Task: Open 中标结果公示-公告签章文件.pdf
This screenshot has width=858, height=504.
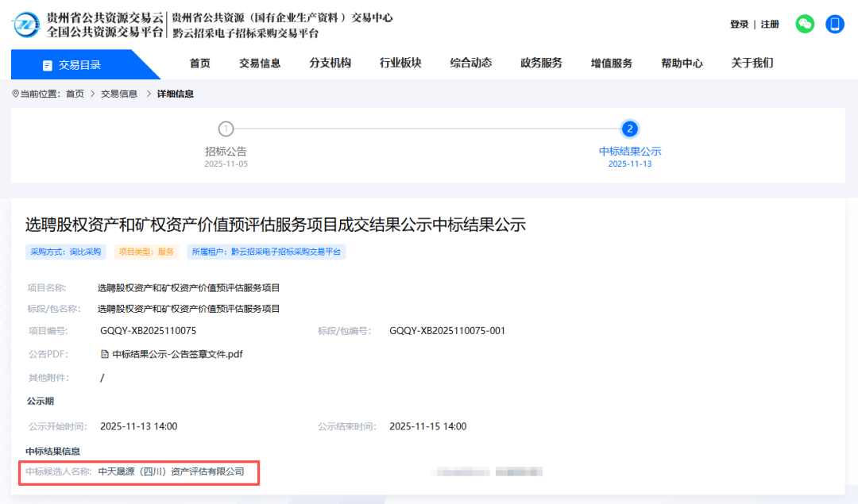Action: pos(177,354)
